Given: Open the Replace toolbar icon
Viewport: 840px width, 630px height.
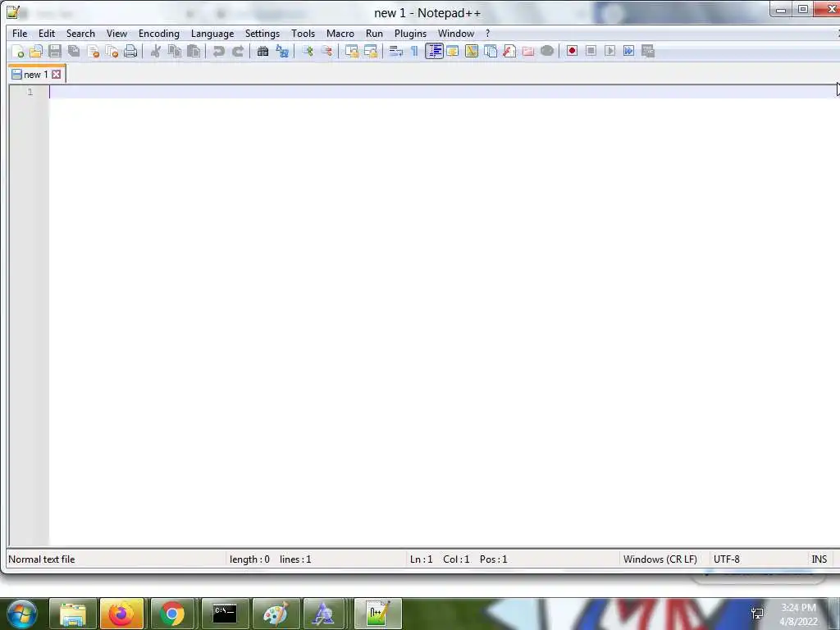Looking at the screenshot, I should (282, 52).
